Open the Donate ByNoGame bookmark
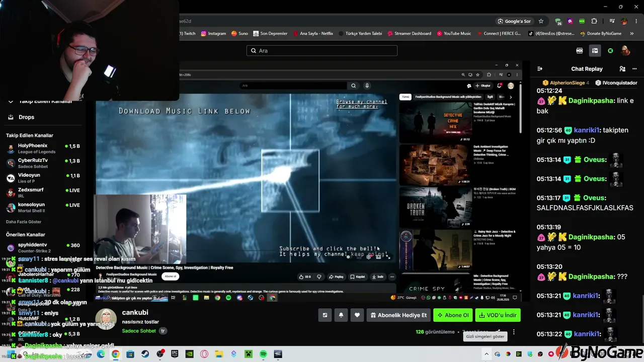This screenshot has height=362, width=644. tap(601, 34)
